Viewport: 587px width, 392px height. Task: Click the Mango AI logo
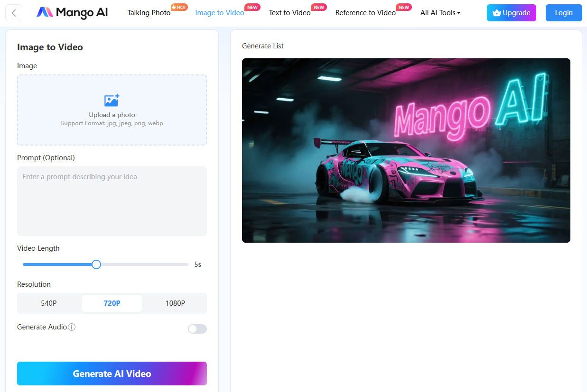[72, 13]
